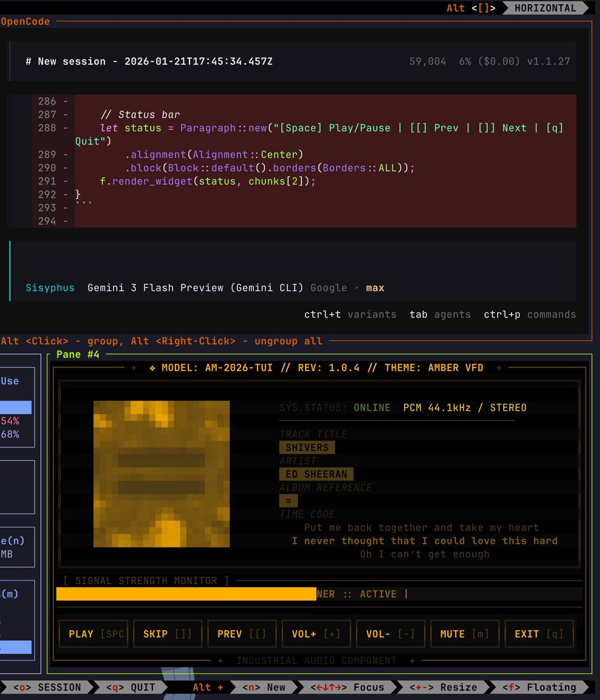The width and height of the screenshot is (600, 700).
Task: Click the PREV [[] button
Action: [x=241, y=634]
